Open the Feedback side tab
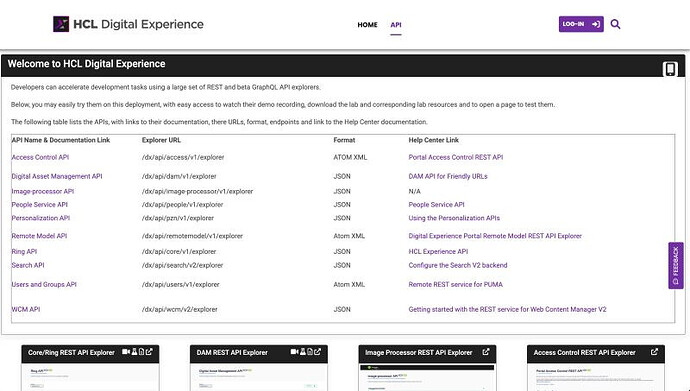690x391 pixels. (675, 266)
